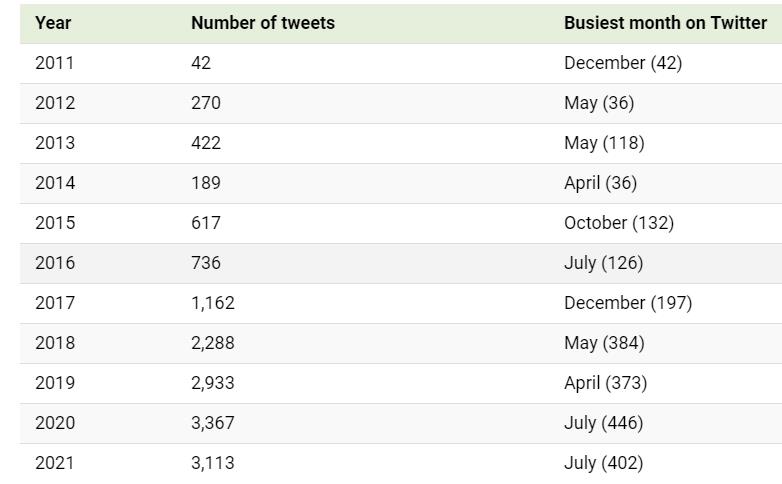Image resolution: width=782 pixels, height=484 pixels.
Task: Select the May (118) cell
Action: click(x=604, y=143)
